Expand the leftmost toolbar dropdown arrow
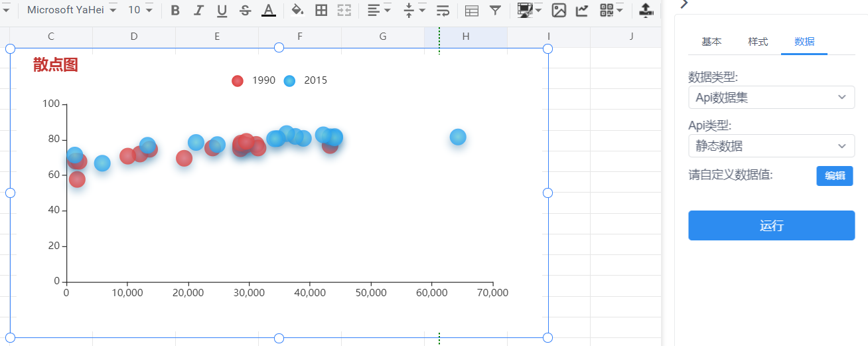 pyautogui.click(x=7, y=10)
